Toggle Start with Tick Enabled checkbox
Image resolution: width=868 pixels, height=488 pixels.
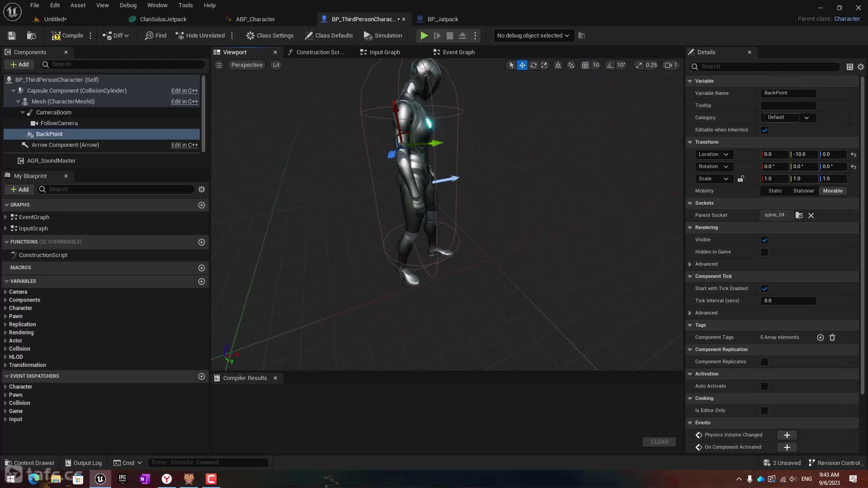pyautogui.click(x=764, y=289)
